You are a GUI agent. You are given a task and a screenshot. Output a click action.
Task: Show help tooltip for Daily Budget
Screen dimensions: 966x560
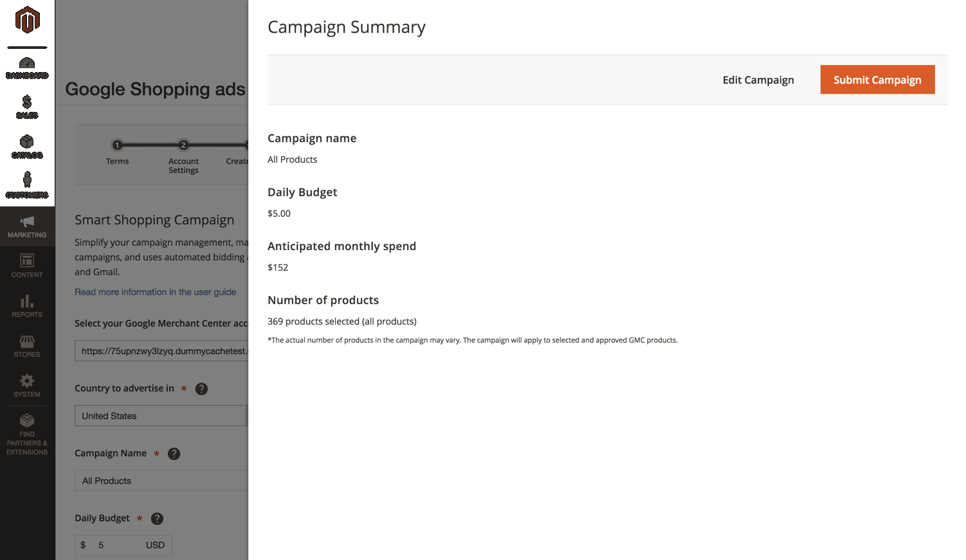click(x=157, y=519)
